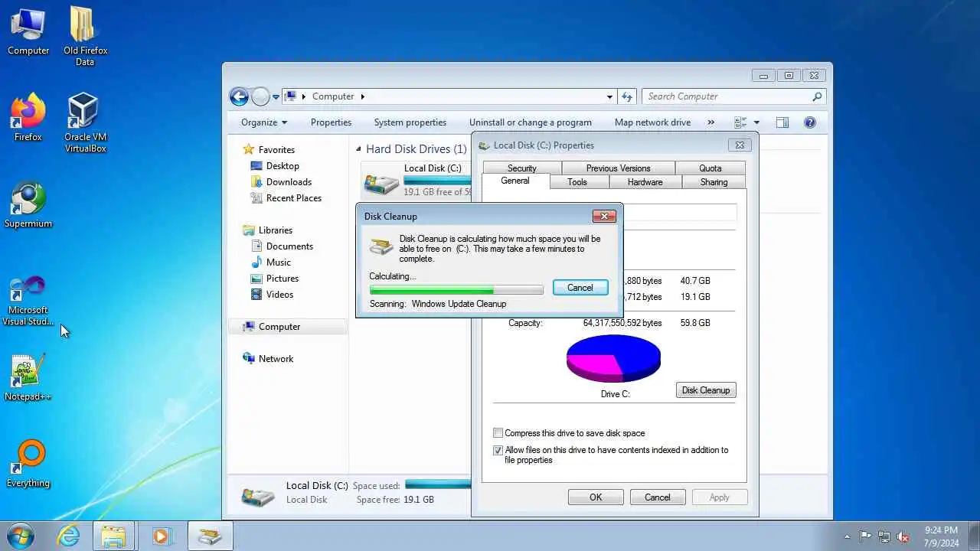Click Uninstall or change a program
This screenshot has width=980, height=551.
(531, 122)
